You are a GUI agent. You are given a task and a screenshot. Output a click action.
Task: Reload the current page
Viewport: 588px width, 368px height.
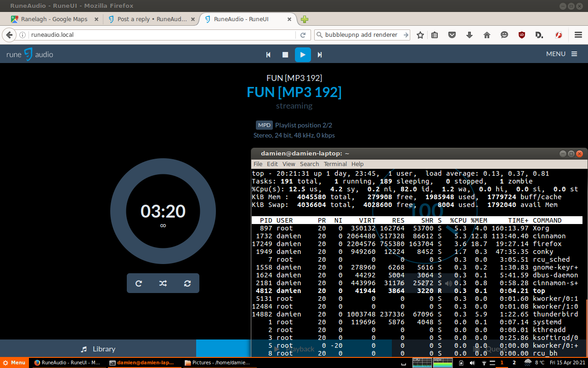click(x=303, y=35)
